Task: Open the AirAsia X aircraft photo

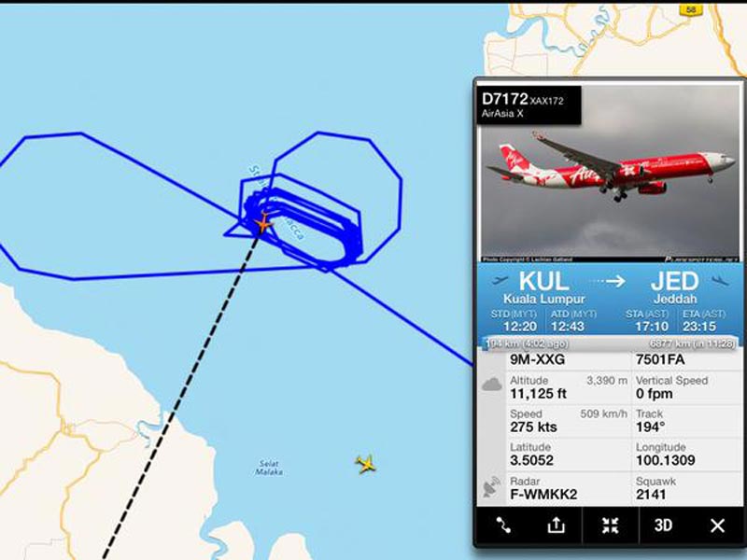Action: coord(610,174)
